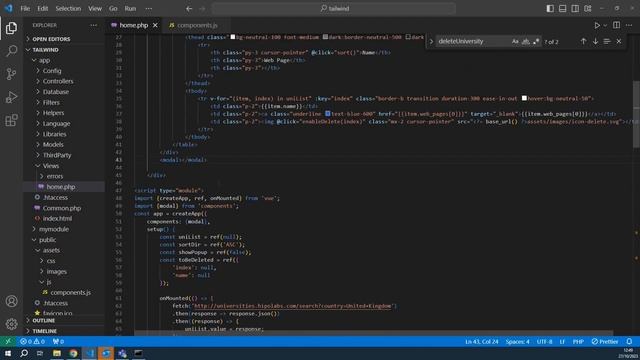Open the hipolabs universities URL link
The width and height of the screenshot is (640, 360).
point(292,306)
